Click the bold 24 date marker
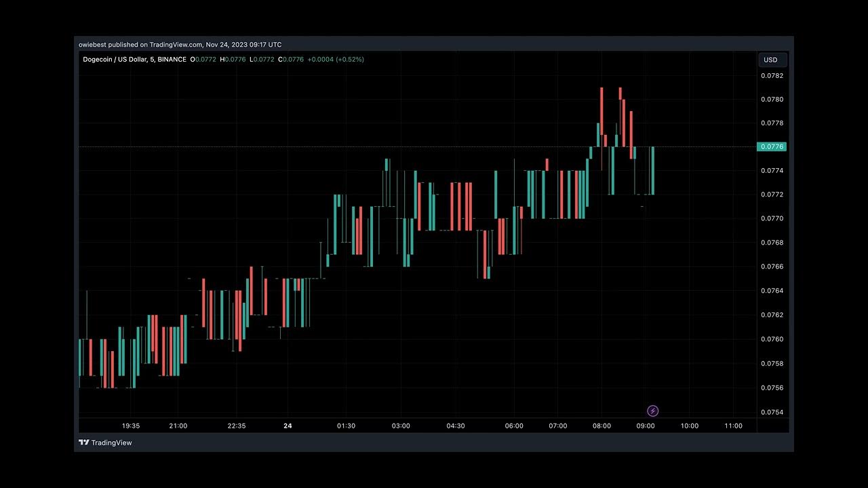Image resolution: width=868 pixels, height=488 pixels. 288,426
